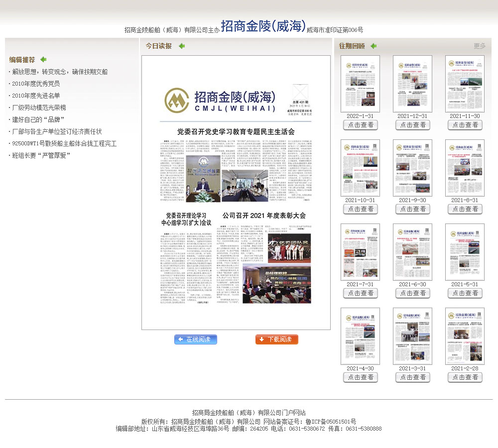Viewport: 498px width, 448px height.
Task: Open the 2021-12-31 issue thumbnail
Action: (412, 84)
